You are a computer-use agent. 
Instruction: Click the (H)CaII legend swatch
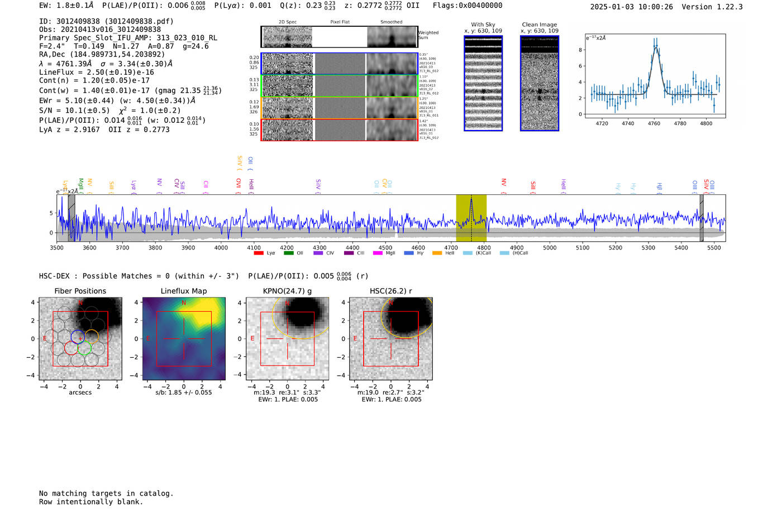(504, 253)
